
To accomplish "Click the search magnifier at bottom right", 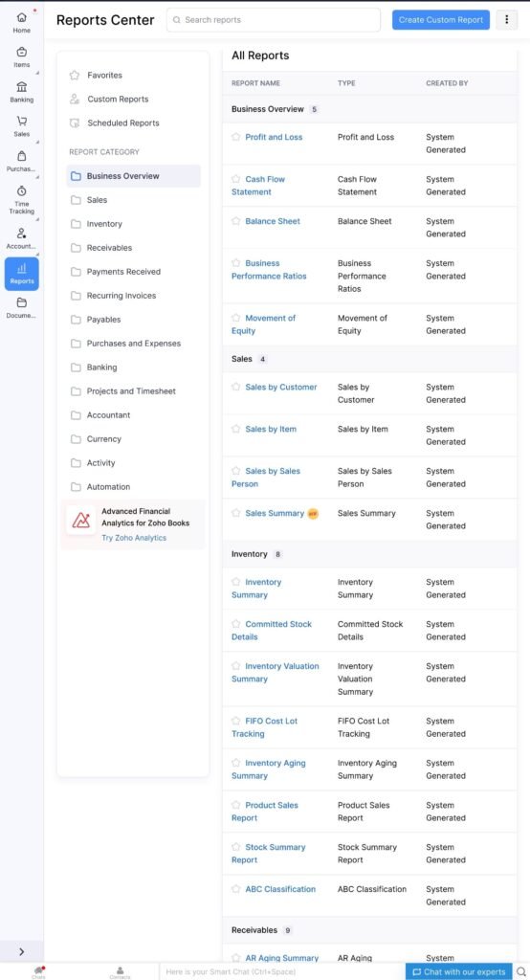I will (x=521, y=972).
